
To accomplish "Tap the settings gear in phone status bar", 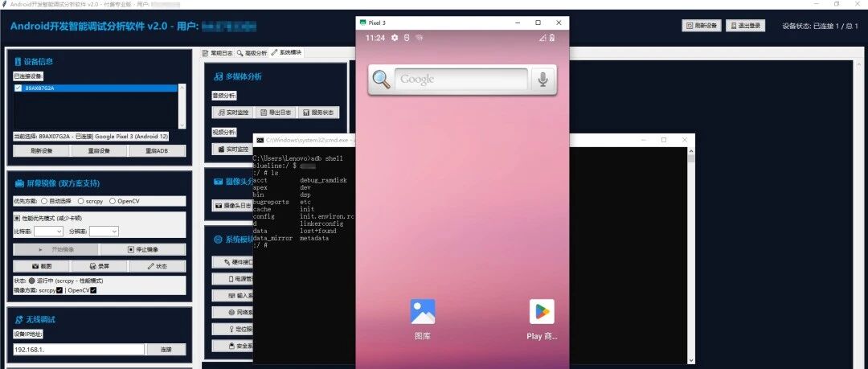I will [394, 38].
